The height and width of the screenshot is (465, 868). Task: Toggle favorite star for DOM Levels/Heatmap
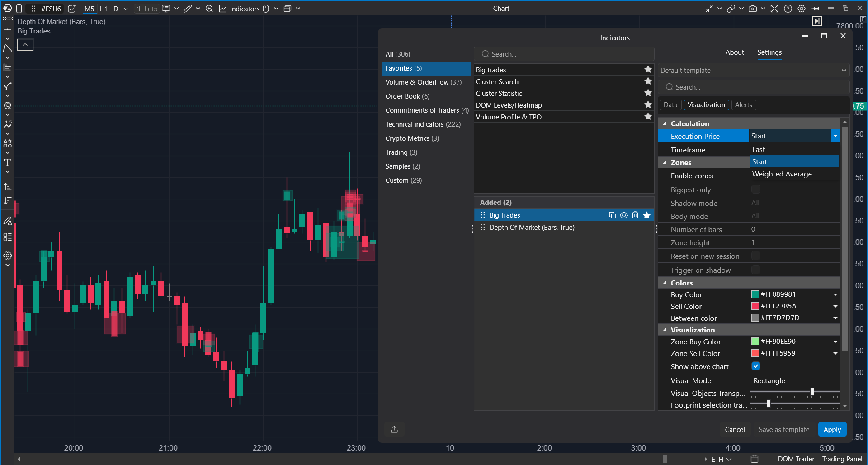point(648,105)
